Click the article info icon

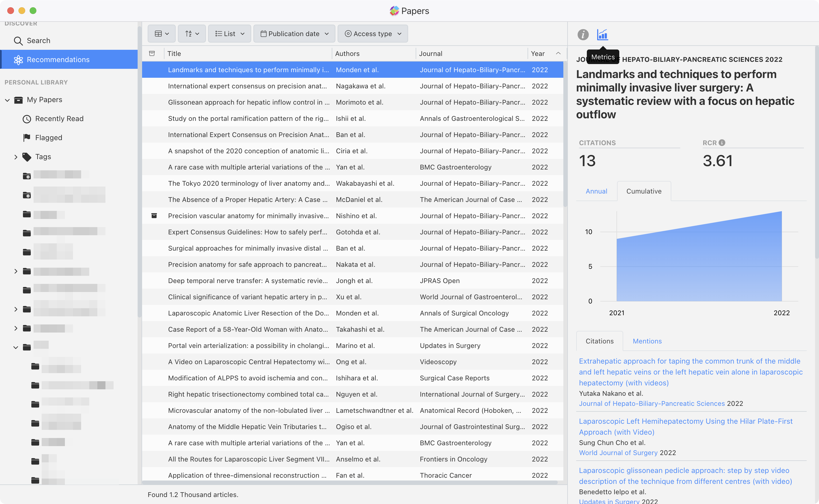click(x=583, y=34)
